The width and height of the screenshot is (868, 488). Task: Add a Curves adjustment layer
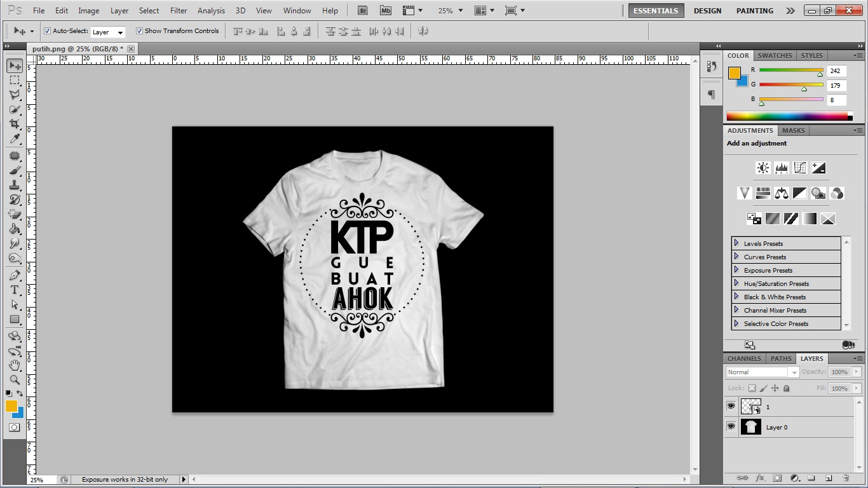[x=799, y=168]
